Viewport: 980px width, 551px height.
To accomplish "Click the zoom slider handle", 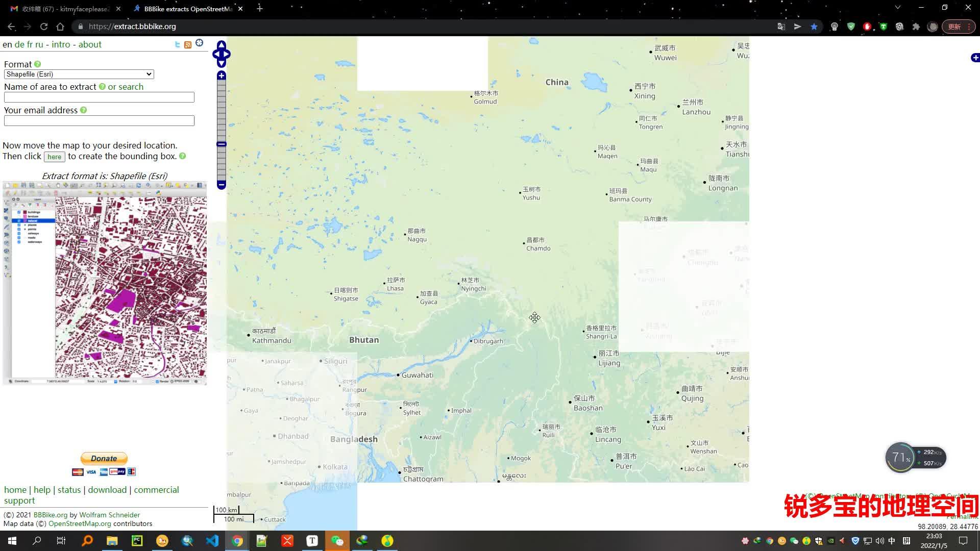I will pos(222,144).
